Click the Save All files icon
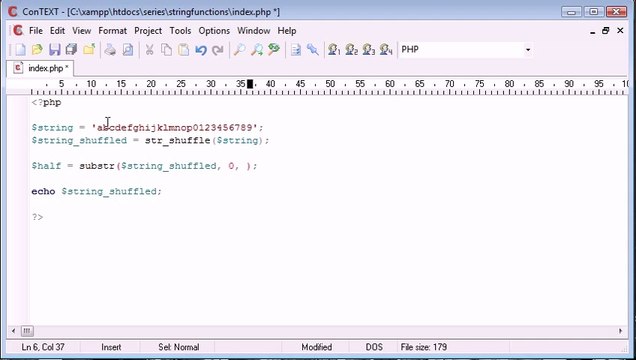The height and width of the screenshot is (360, 636). [72, 50]
